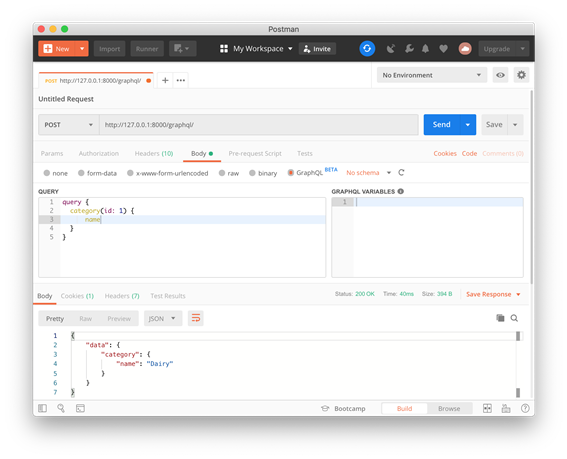Image resolution: width=567 pixels, height=459 pixels.
Task: Search within the response body
Action: point(514,318)
